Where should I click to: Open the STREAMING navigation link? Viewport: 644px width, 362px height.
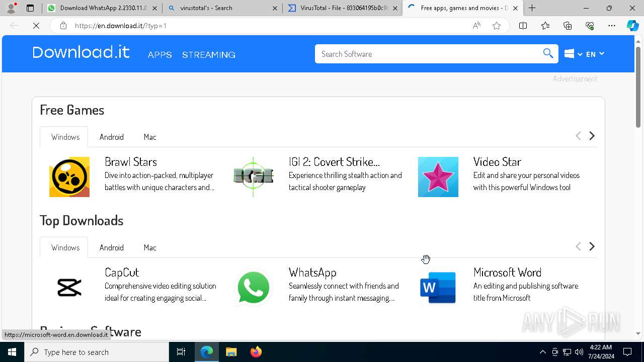pos(209,55)
